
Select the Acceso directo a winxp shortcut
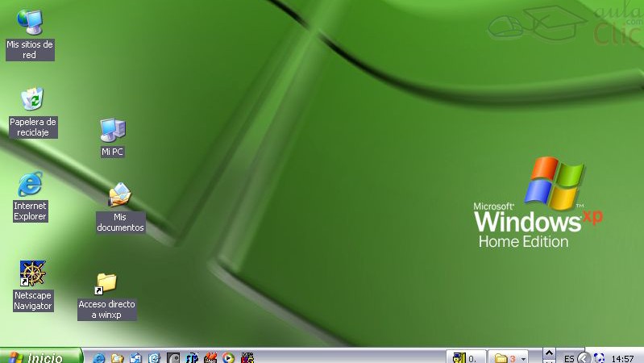[x=106, y=284]
